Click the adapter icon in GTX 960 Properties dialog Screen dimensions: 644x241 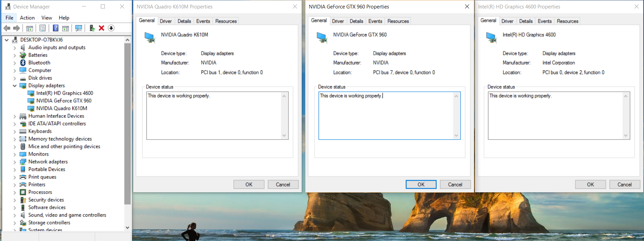pyautogui.click(x=322, y=37)
